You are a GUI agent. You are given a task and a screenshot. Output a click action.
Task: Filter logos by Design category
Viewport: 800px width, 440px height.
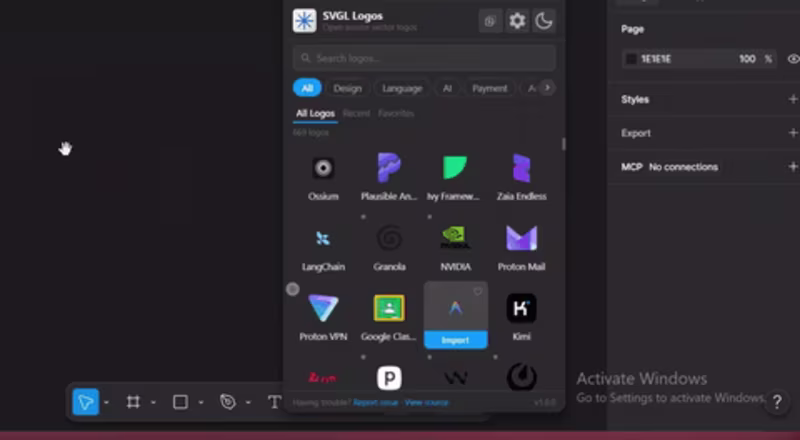pos(347,88)
